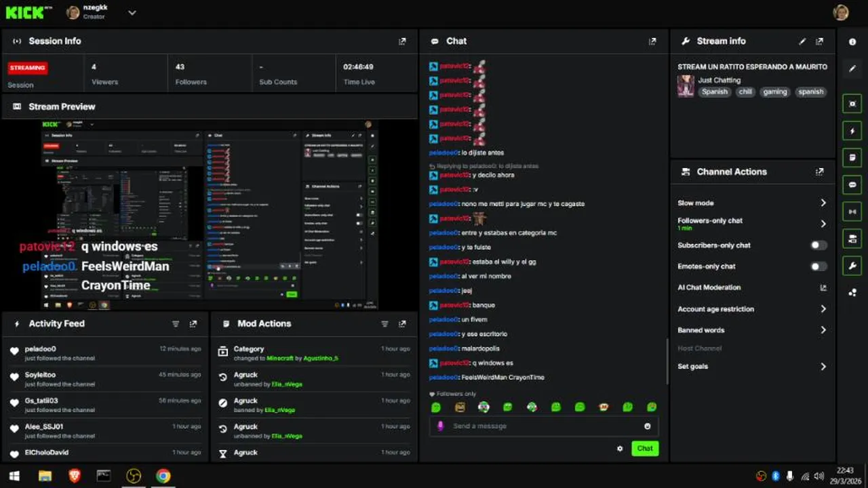Click the three-dot icon at the sidebar bottom
Screen dimensions: 868x488
pyautogui.click(x=852, y=293)
